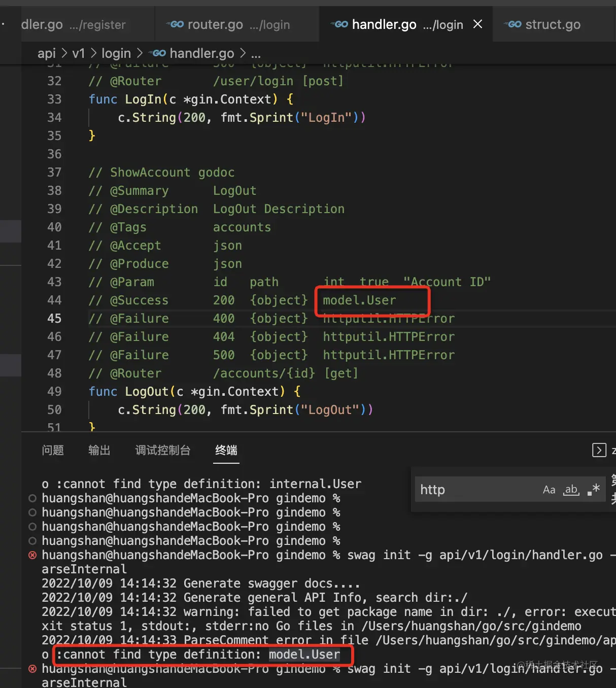Open the 'api' breadcrumb segment
616x688 pixels.
tap(47, 53)
